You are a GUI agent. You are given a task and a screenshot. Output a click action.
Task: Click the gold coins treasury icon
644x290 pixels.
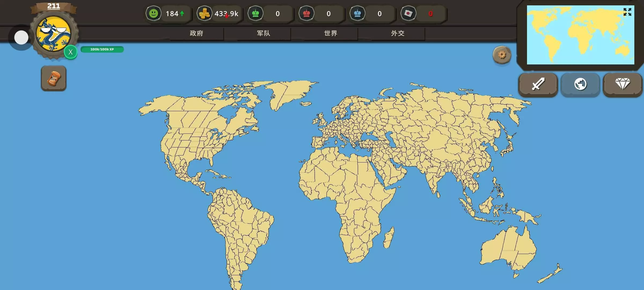tap(204, 13)
